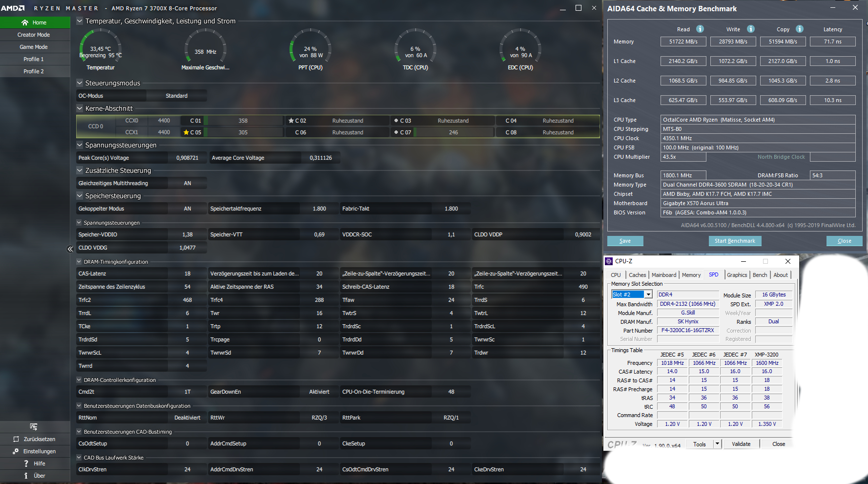Collapse the Spannungssteuerungen section
This screenshot has width=868, height=484.
[x=80, y=145]
